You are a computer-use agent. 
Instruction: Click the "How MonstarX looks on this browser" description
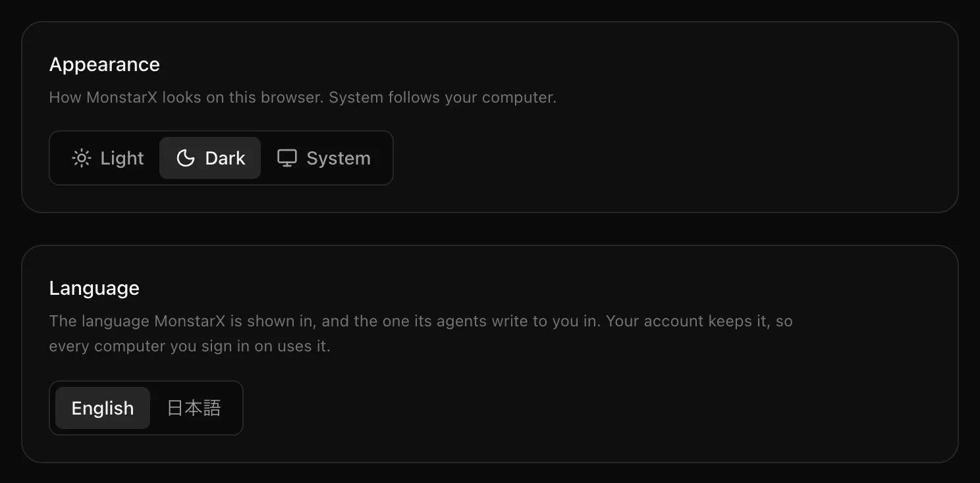tap(303, 97)
